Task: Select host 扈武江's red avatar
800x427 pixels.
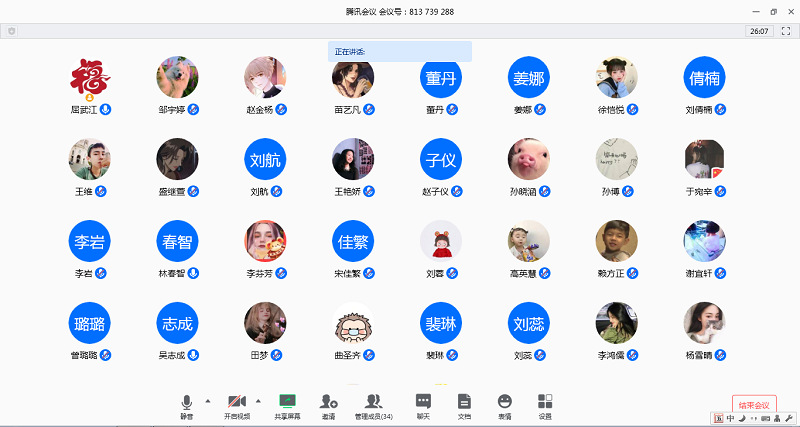Action: [89, 77]
